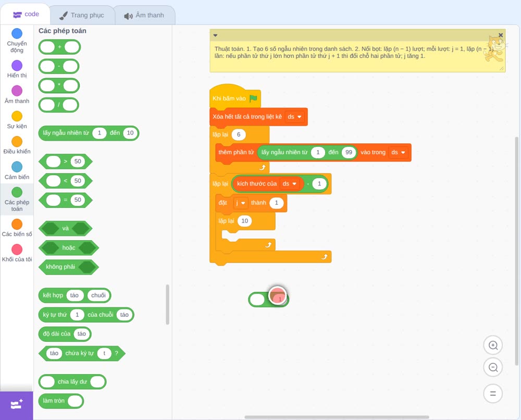The width and height of the screenshot is (521, 420).
Task: Select the Cảm biến category circle
Action: click(17, 167)
